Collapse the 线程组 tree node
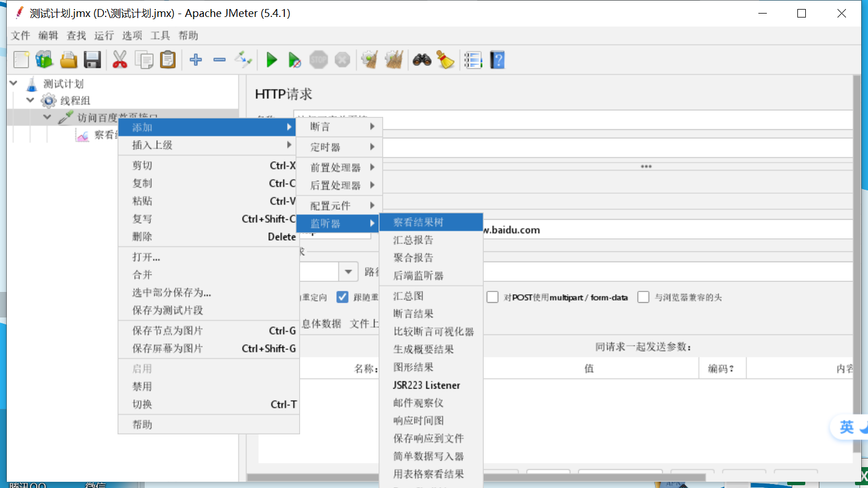868x488 pixels. (31, 100)
